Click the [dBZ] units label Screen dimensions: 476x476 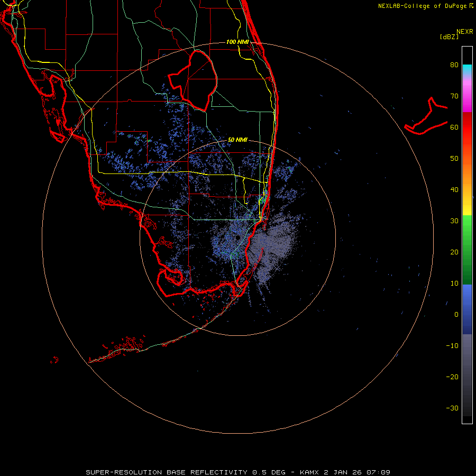click(449, 36)
